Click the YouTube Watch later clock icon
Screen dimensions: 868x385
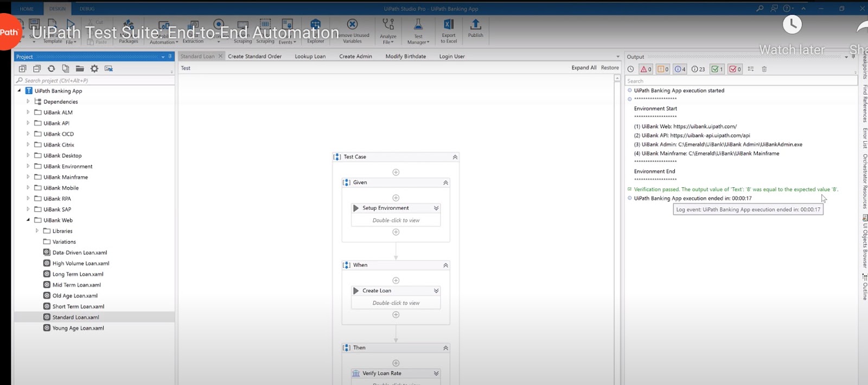click(x=792, y=24)
